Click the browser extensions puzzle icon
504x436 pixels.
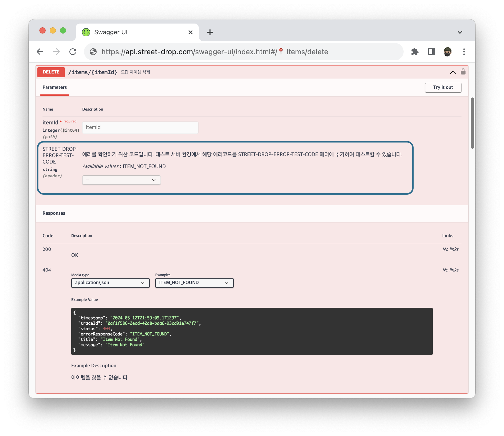[415, 51]
